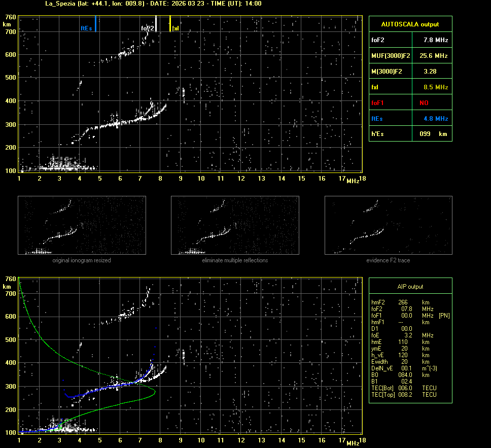Image resolution: width=491 pixels, height=448 pixels.
Task: Click the foE 3.2 MHz row in AIP output
Action: [401, 335]
